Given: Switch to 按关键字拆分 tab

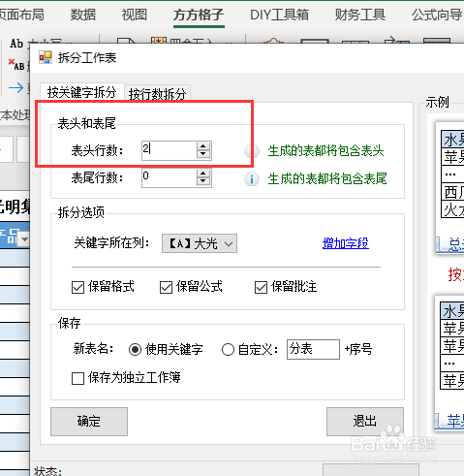Looking at the screenshot, I should click(x=82, y=92).
